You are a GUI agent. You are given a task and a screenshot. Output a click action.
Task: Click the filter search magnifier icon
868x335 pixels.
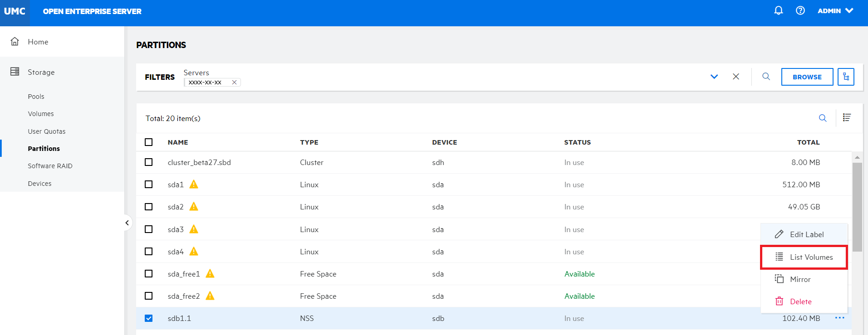point(766,77)
